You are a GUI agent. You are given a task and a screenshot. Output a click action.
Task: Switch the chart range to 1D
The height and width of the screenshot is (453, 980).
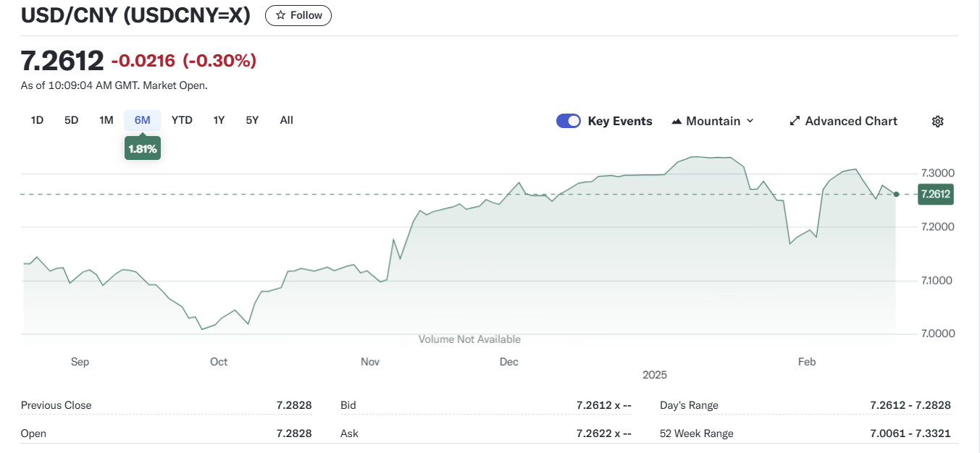tap(37, 120)
